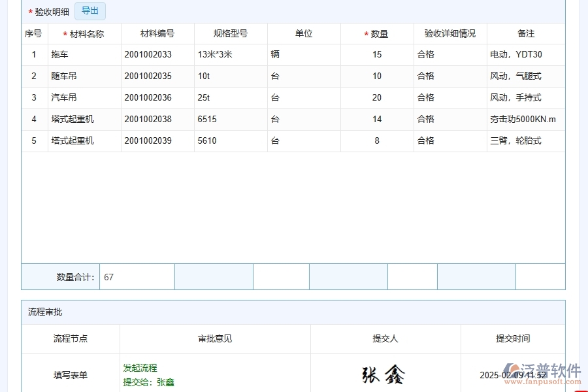The image size is (588, 392).
Task: Click the 备注 column header
Action: (527, 33)
